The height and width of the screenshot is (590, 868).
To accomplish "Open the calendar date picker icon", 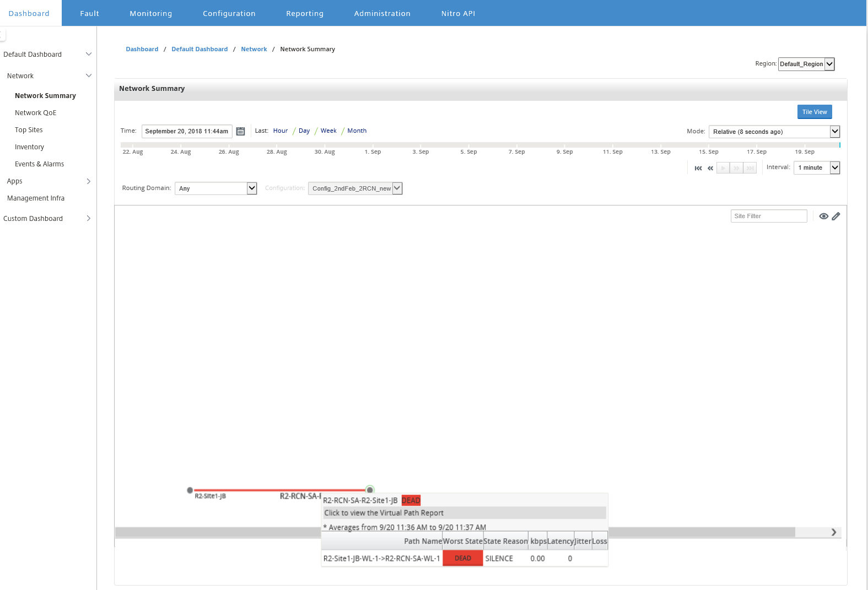I will [x=240, y=131].
